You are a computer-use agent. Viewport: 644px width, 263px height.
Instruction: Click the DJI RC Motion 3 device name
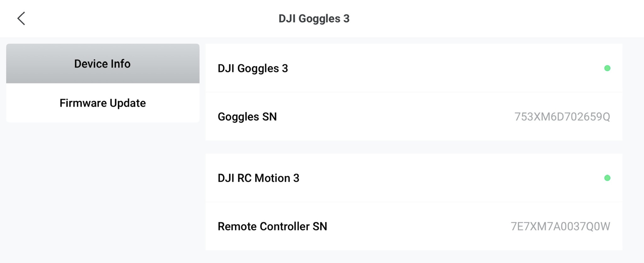(258, 178)
